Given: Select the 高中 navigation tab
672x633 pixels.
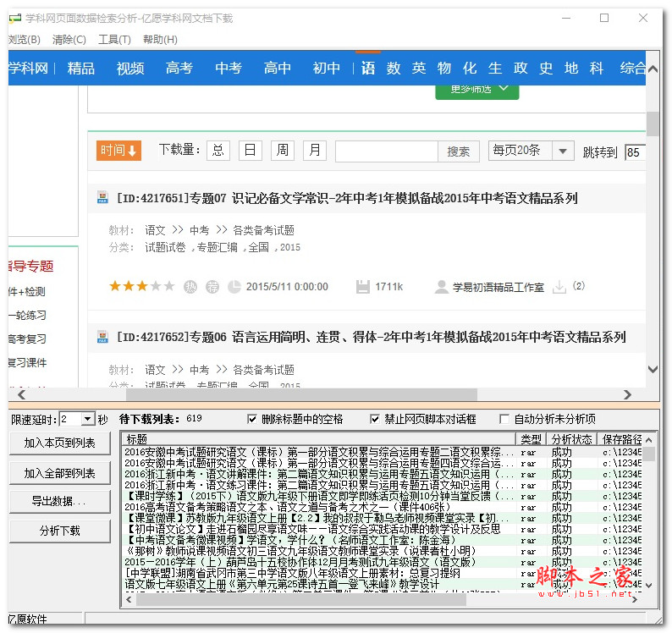Looking at the screenshot, I should point(278,69).
